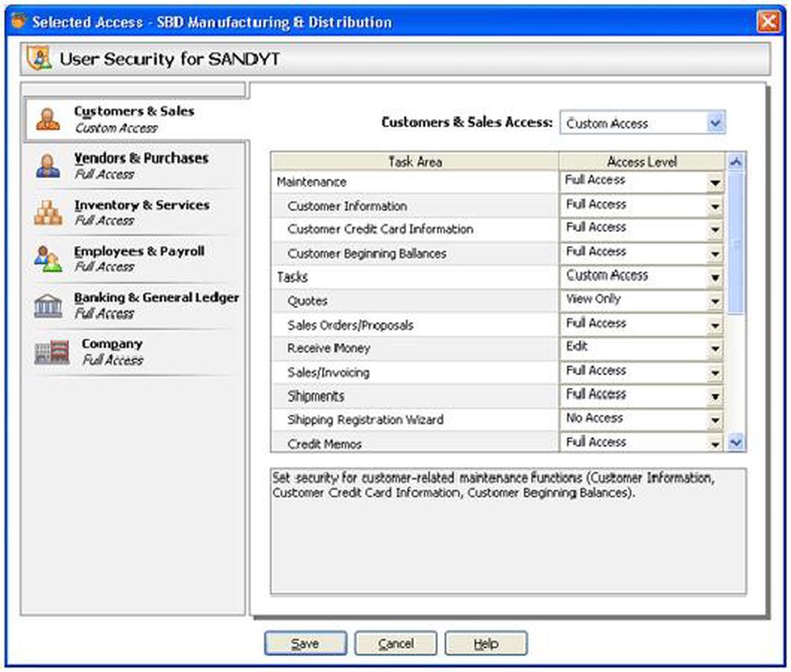
Task: Switch to Inventory & Services tab
Action: [x=134, y=212]
